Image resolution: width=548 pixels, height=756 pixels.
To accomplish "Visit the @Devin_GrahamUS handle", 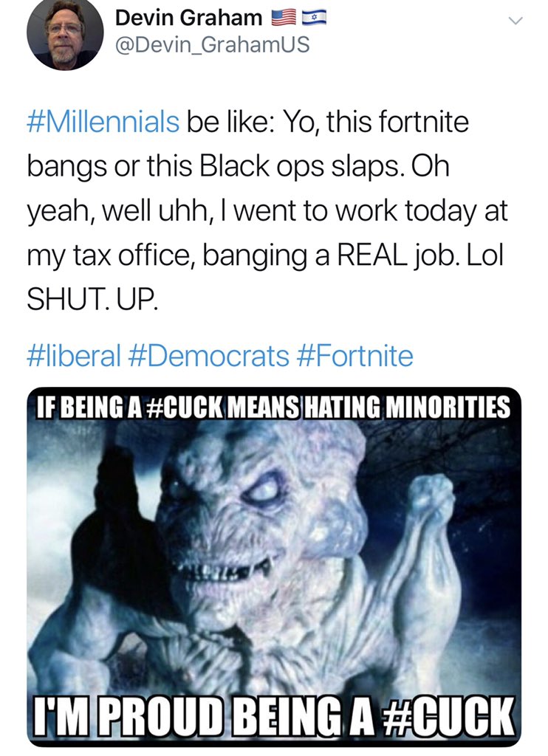I will click(212, 45).
